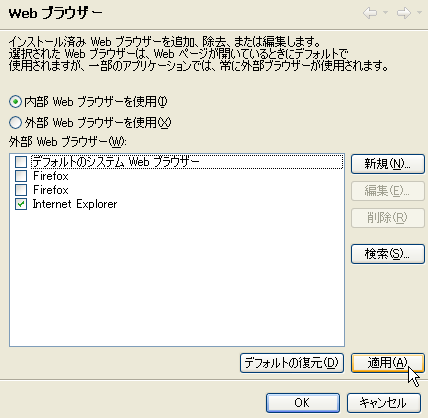Select the デフォルトのシステム Web ブラウザー row text
Screen dimensions: 428x418
pos(116,162)
